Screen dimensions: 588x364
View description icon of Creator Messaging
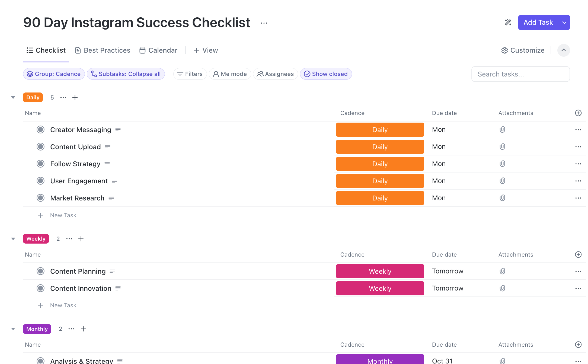coord(118,130)
